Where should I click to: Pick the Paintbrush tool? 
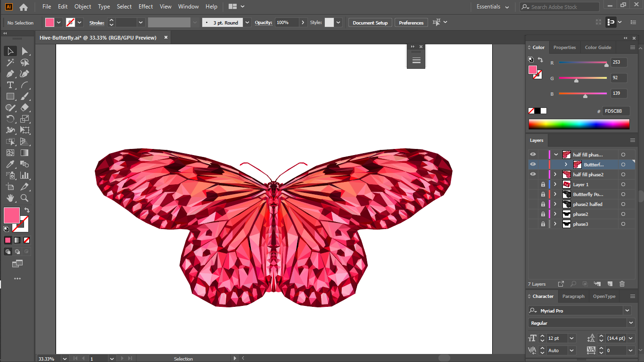click(25, 96)
